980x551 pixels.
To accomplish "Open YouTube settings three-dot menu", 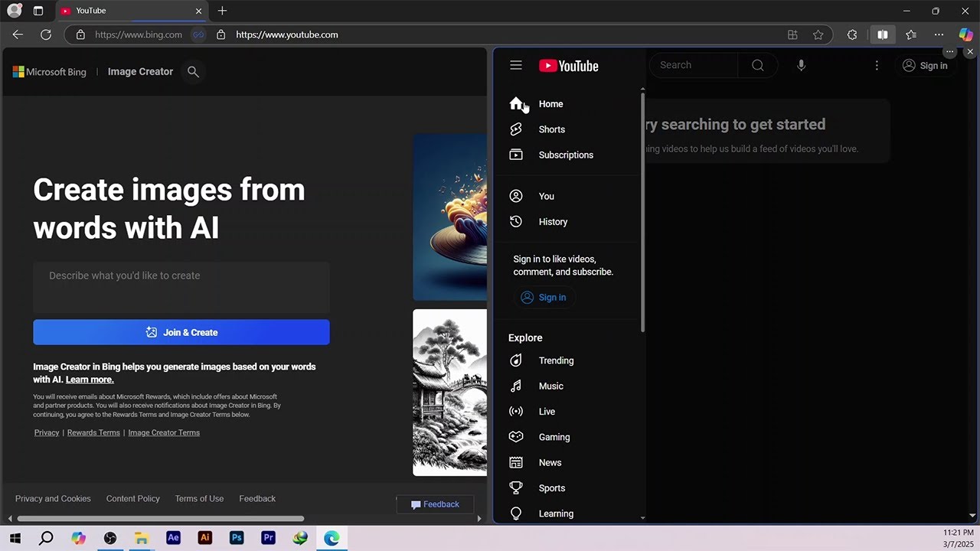I will tap(877, 66).
